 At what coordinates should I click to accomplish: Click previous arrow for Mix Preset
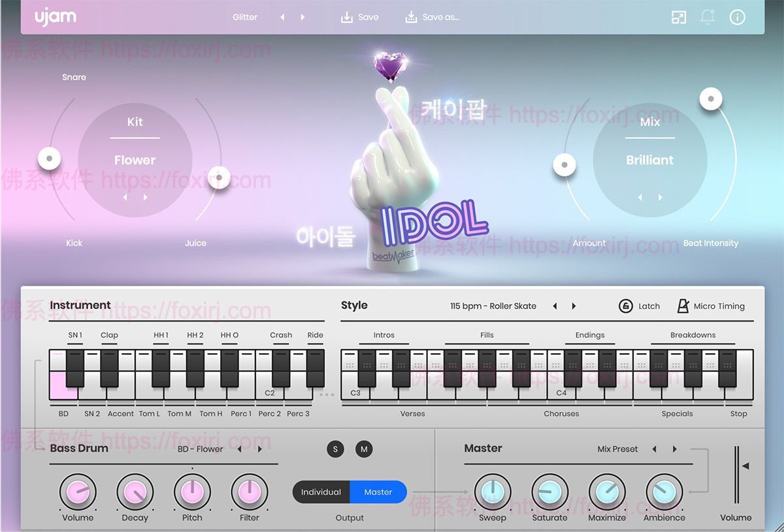pos(654,449)
